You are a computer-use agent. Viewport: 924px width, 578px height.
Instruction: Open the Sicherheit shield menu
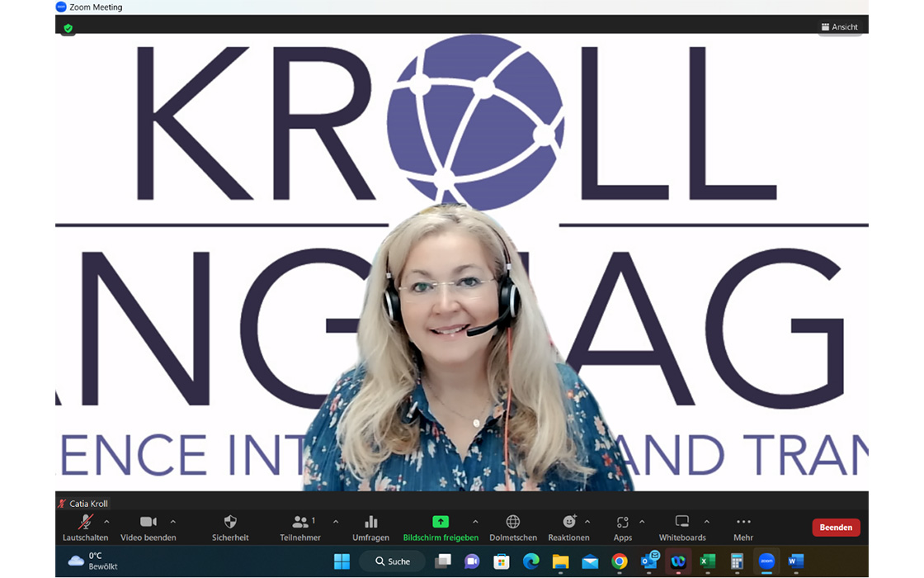[230, 528]
